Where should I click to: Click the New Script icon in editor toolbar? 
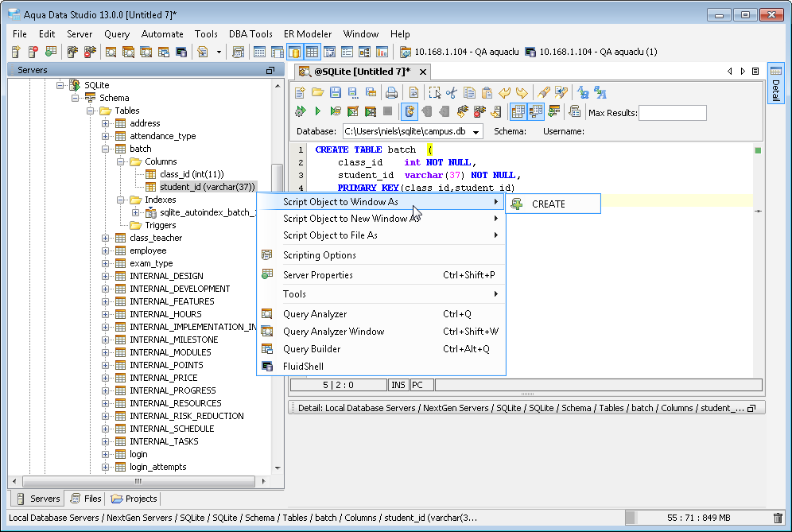click(x=300, y=92)
